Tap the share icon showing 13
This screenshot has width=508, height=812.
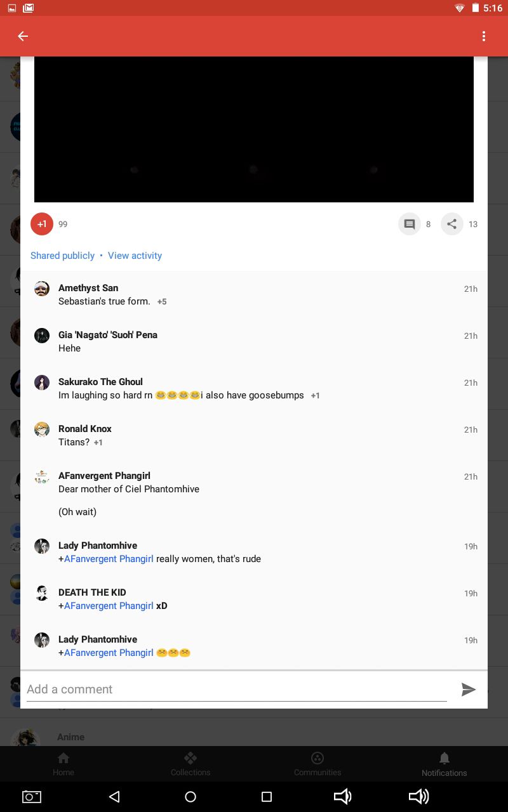451,224
